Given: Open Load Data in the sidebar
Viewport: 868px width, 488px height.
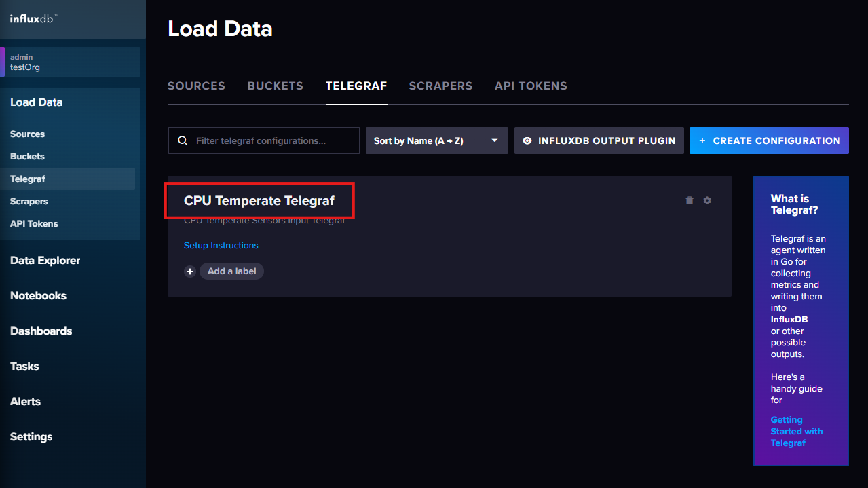Looking at the screenshot, I should [37, 102].
